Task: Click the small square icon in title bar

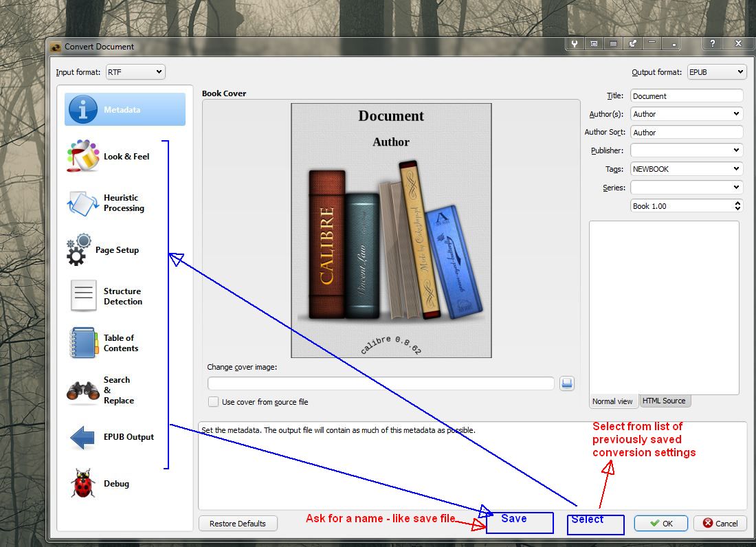Action: (674, 43)
